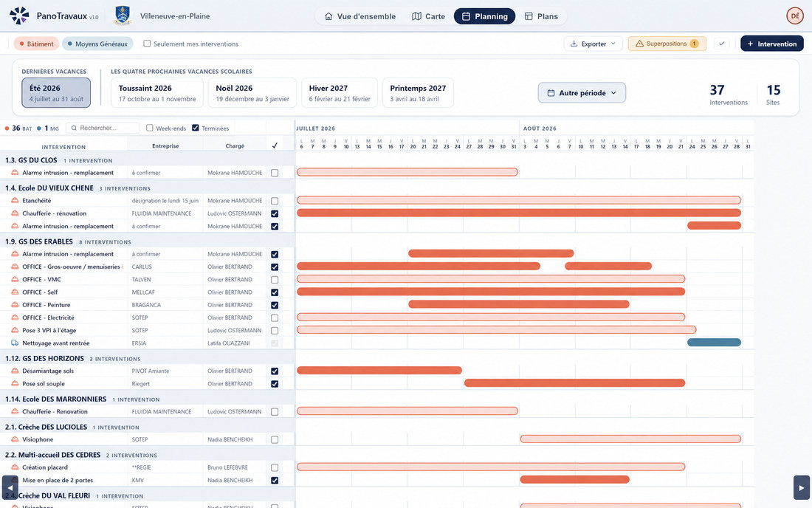
Task: Click the blue Nettoyage avant rentrée Gantt bar
Action: tap(714, 343)
